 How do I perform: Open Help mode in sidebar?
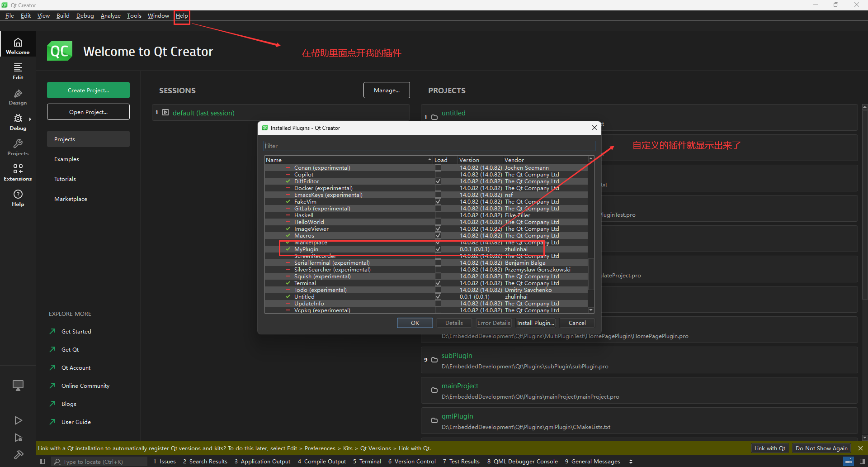(18, 198)
